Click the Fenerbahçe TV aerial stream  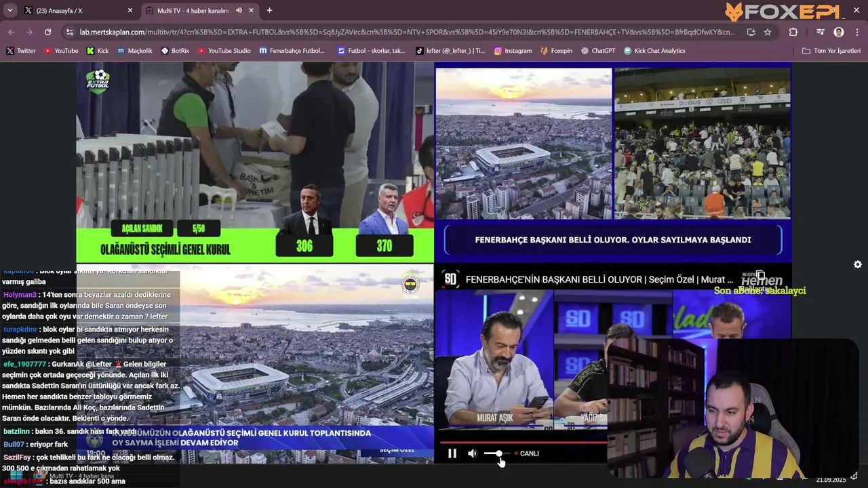coord(255,364)
